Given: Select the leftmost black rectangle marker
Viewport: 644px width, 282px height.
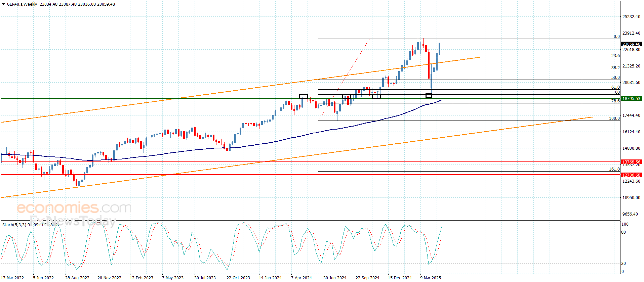Looking at the screenshot, I should 304,96.
